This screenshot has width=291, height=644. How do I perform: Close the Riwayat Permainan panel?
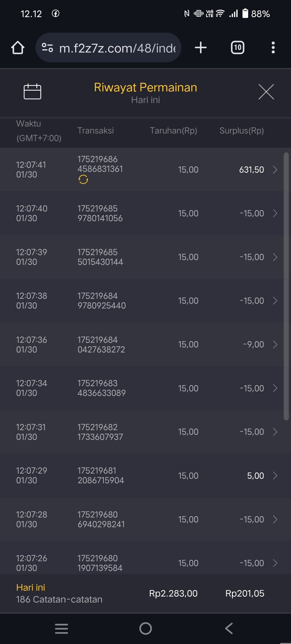point(266,92)
